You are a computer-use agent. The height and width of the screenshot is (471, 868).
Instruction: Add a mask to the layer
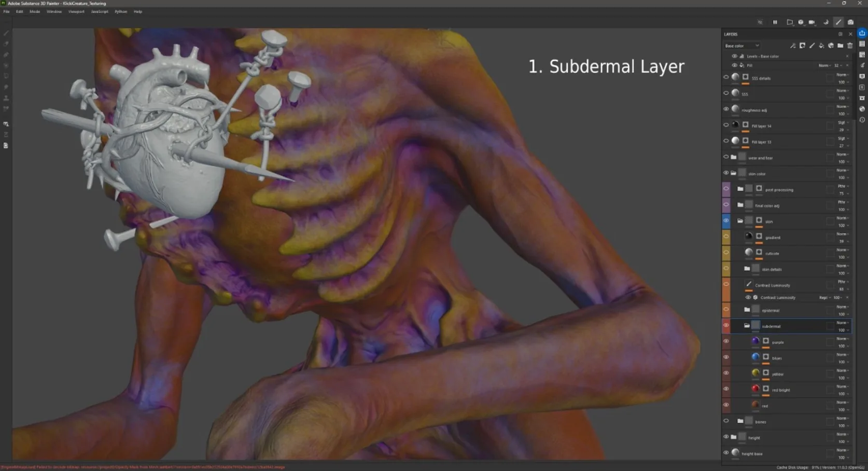click(802, 46)
